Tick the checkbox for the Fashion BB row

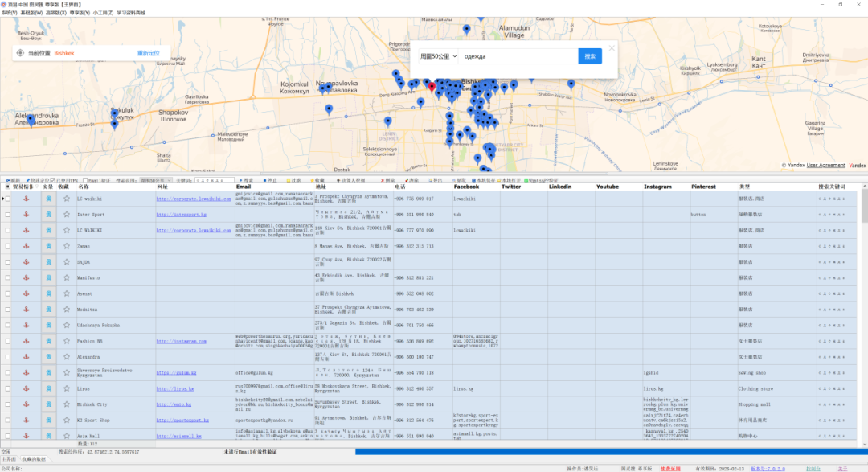click(x=8, y=341)
